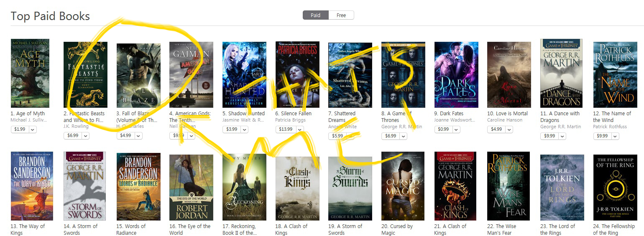Open the Cursed by Magic cover
The height and width of the screenshot is (236, 644).
coord(403,186)
